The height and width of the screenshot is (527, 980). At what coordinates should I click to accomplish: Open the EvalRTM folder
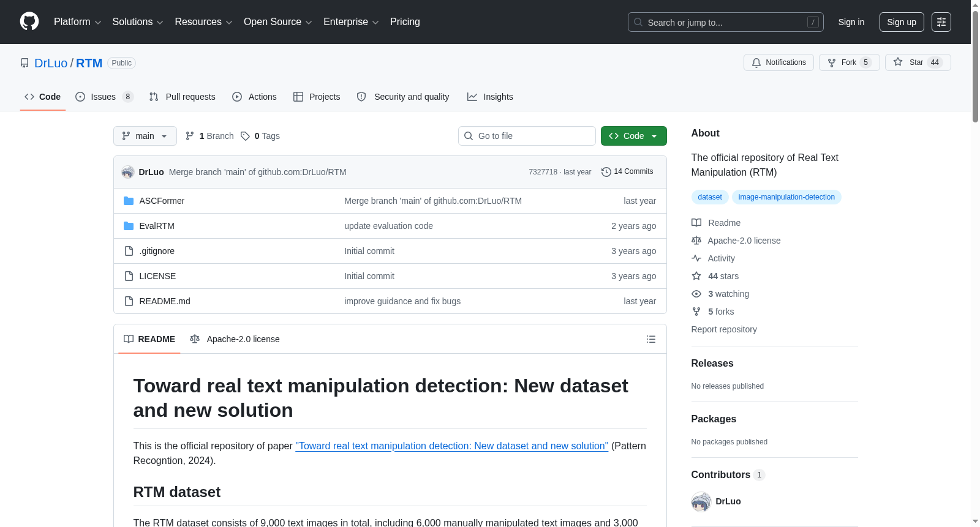[157, 226]
